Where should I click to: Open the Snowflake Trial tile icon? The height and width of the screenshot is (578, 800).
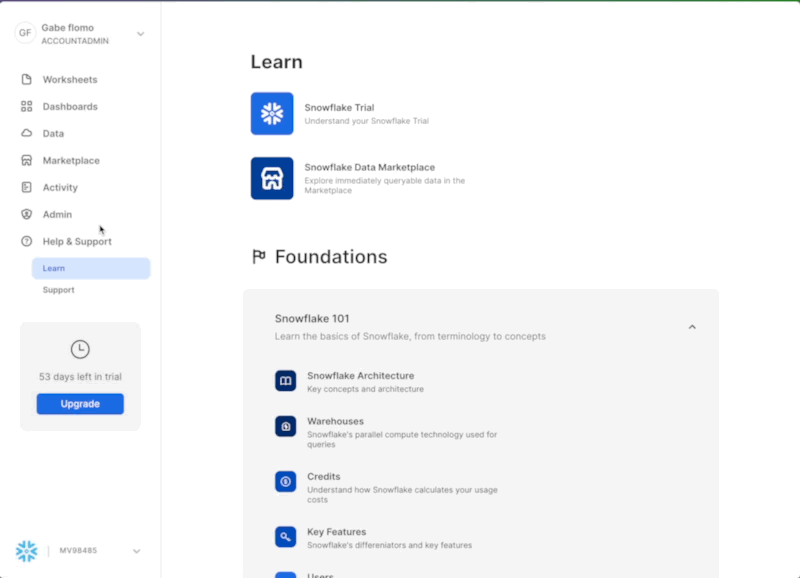(x=272, y=114)
